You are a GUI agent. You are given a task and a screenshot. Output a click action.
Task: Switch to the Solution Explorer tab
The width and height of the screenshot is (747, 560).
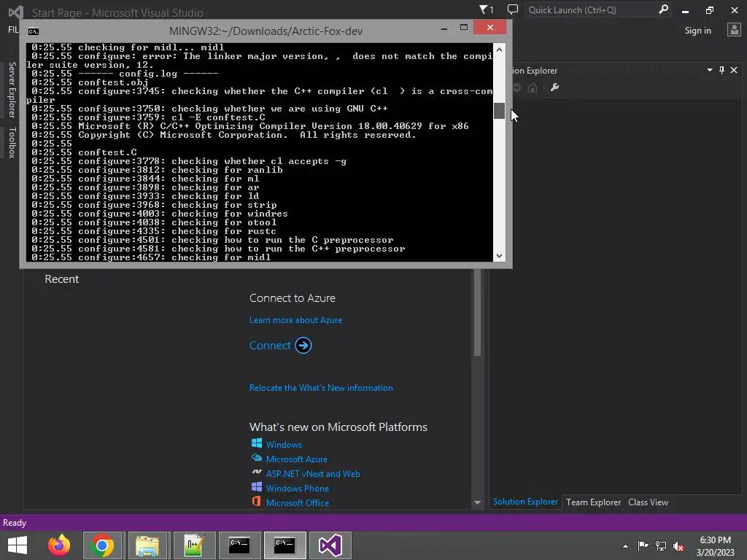click(525, 502)
